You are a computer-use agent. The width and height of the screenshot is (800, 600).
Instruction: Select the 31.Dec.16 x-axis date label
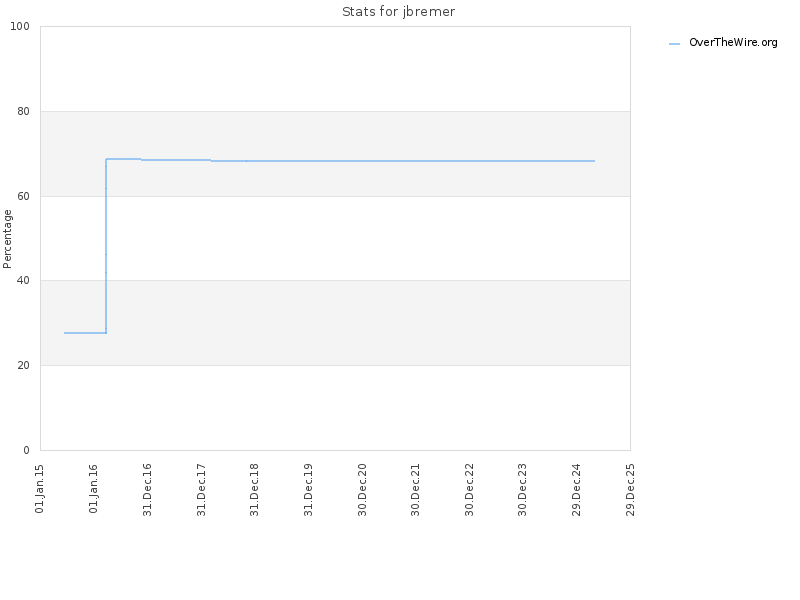pyautogui.click(x=147, y=490)
